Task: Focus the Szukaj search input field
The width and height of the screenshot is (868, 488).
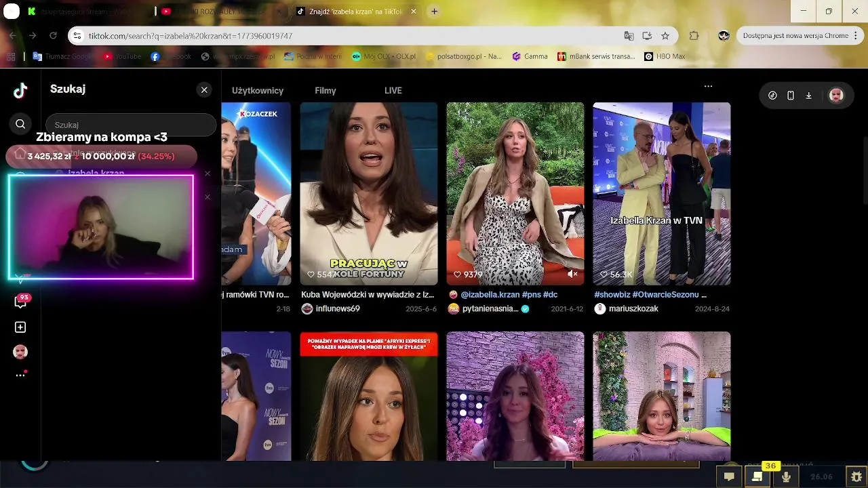Action: point(131,125)
